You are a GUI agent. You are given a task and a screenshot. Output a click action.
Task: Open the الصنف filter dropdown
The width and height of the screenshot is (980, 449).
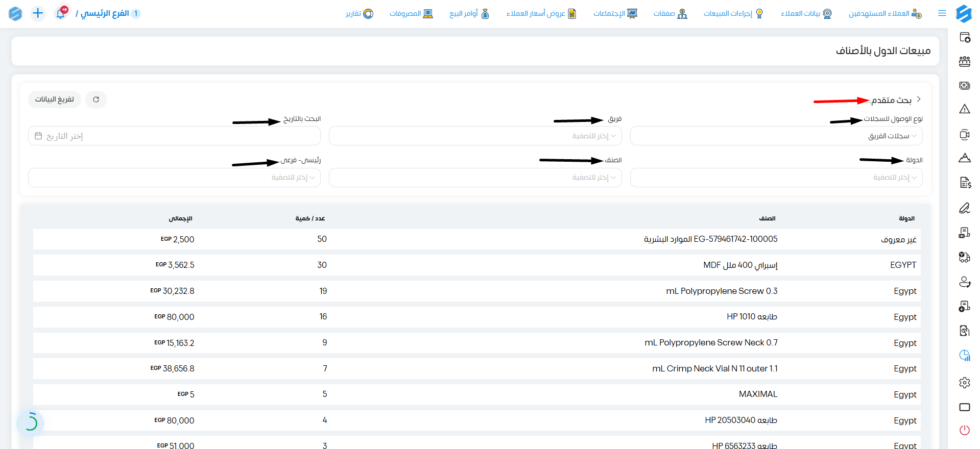pos(475,178)
